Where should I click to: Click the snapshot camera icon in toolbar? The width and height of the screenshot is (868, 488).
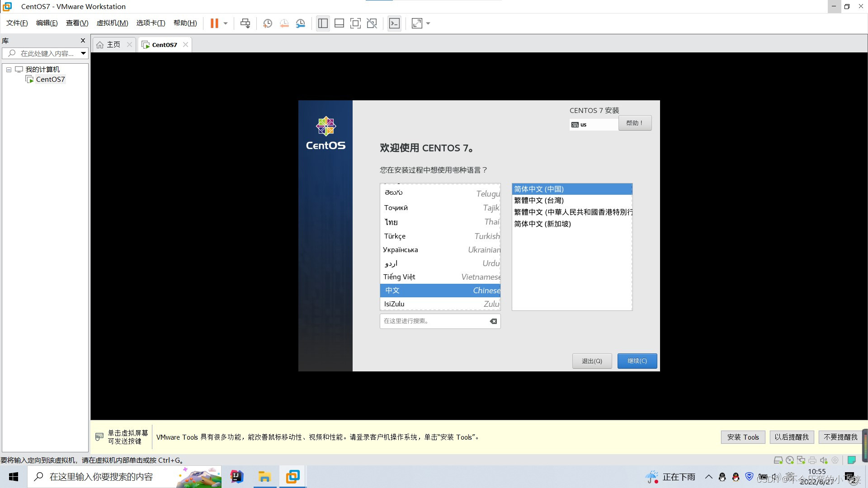point(268,23)
